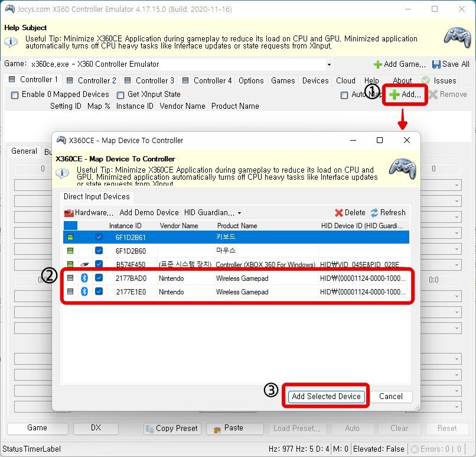Screen dimensions: 476x457
Task: Click resize grip of Map Device dialog
Action: [x=417, y=407]
